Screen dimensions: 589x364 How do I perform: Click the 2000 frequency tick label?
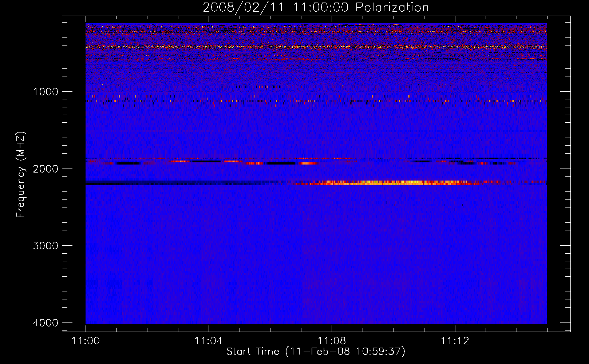46,169
